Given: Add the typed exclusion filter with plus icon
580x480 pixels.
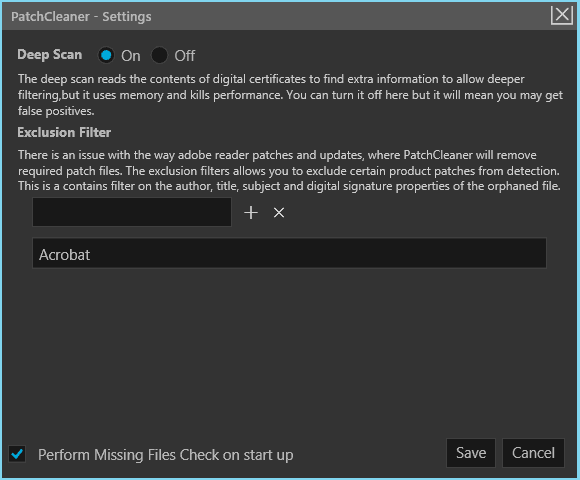Looking at the screenshot, I should pos(251,213).
